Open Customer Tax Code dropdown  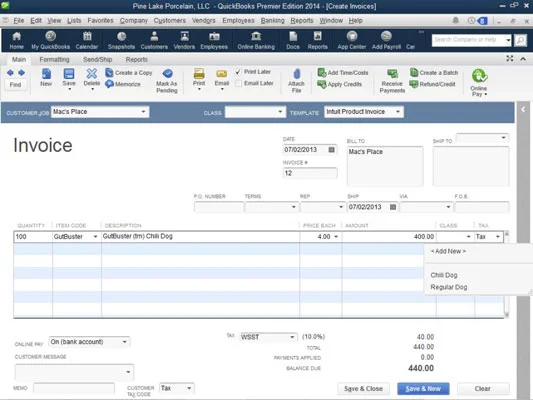(189, 388)
